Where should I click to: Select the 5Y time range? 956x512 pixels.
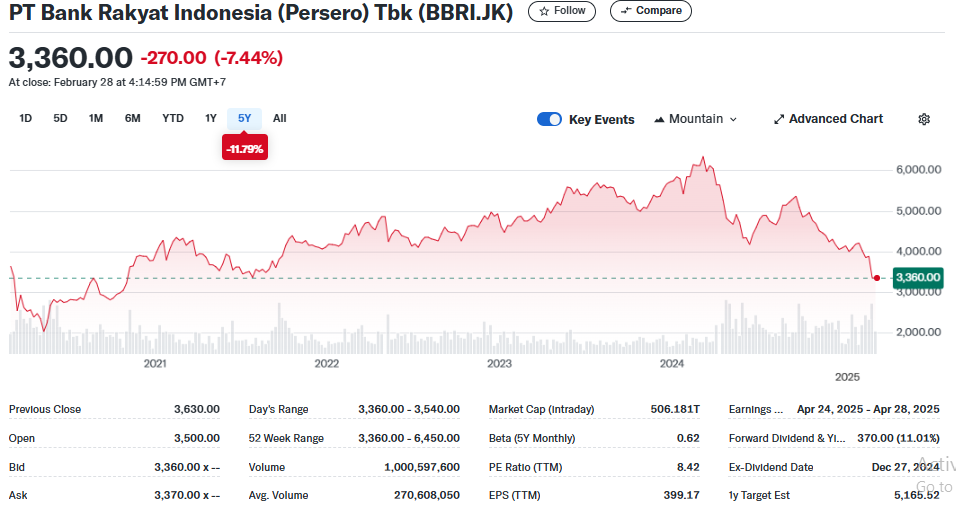click(244, 118)
